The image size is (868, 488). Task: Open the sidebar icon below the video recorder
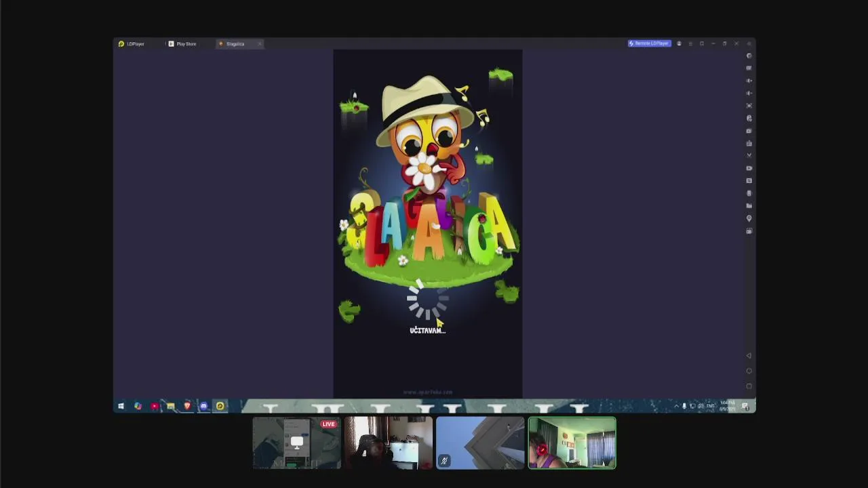coord(749,181)
